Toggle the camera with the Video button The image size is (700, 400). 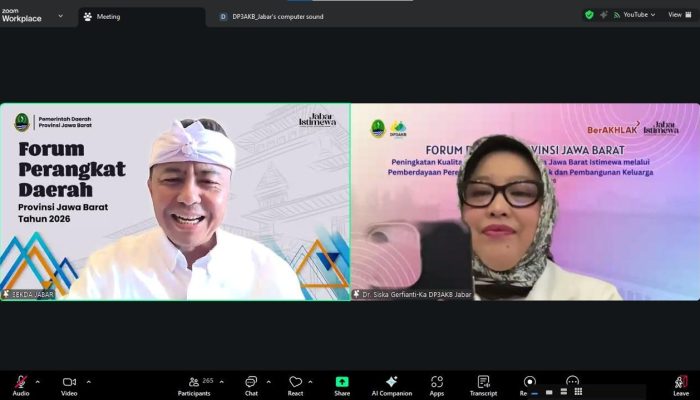point(69,386)
